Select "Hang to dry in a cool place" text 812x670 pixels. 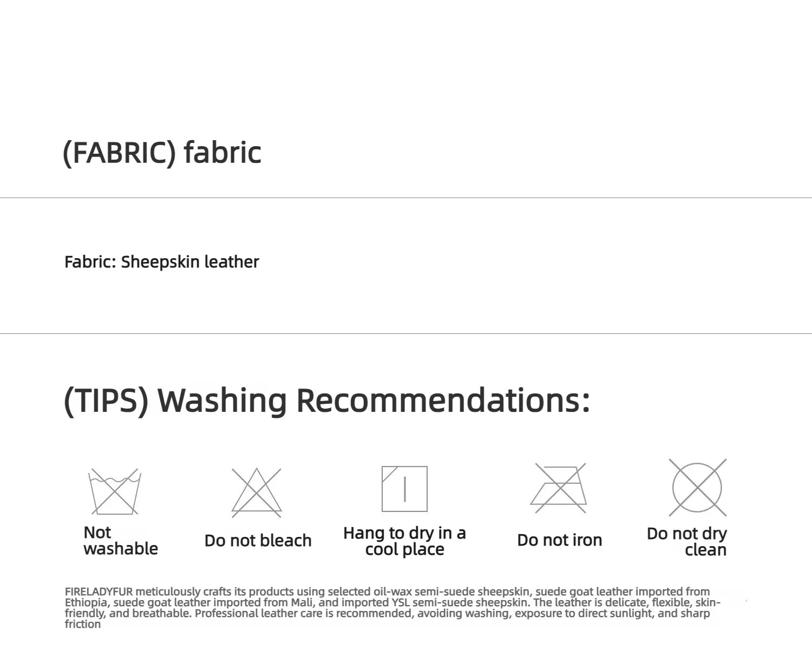click(404, 541)
